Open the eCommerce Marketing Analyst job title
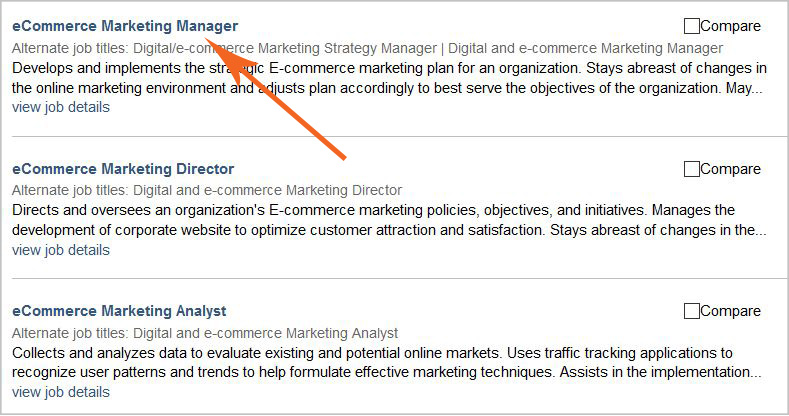This screenshot has width=789, height=416. (x=119, y=311)
